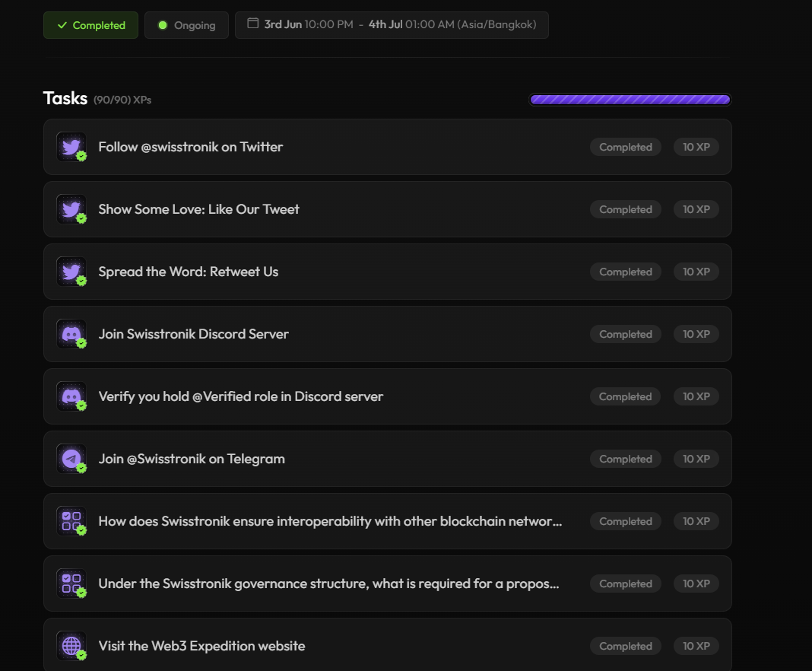The height and width of the screenshot is (671, 812).
Task: Open Verify you hold @Verified role task
Action: pos(240,396)
